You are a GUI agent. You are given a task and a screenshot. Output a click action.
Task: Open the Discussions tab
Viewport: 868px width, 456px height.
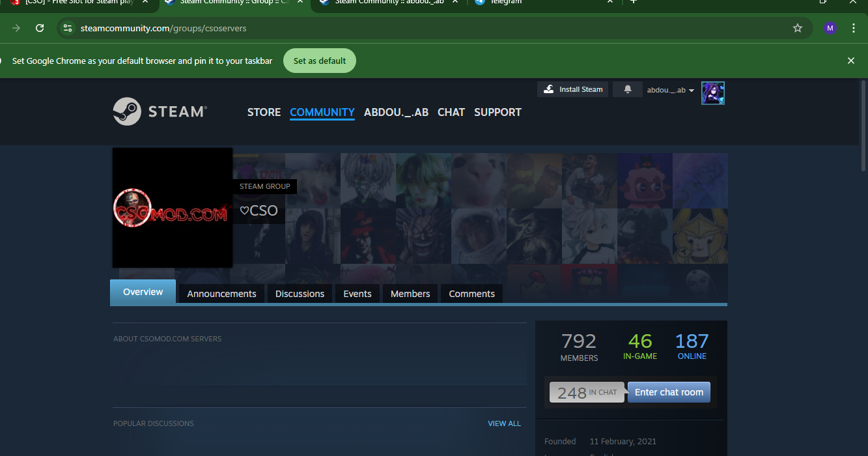point(300,294)
